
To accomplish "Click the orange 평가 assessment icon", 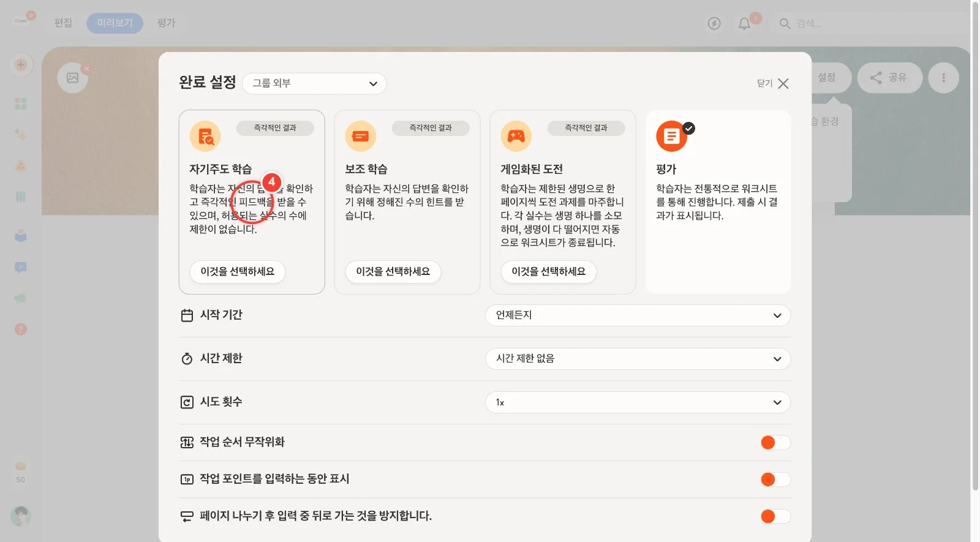I will pos(672,136).
